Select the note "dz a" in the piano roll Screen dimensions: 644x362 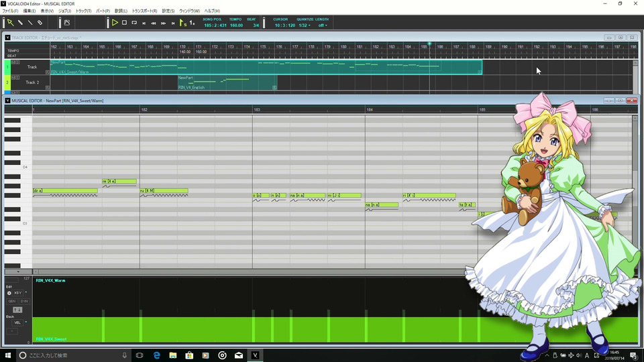[65, 190]
